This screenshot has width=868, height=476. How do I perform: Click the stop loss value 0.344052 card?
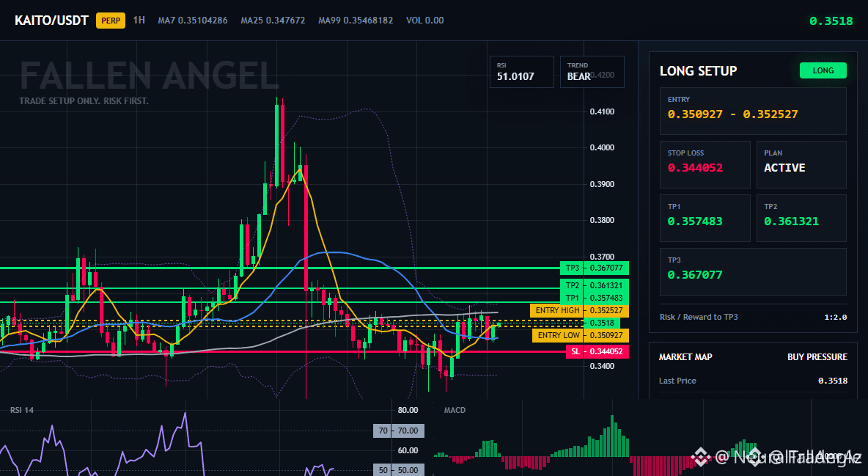click(x=705, y=164)
